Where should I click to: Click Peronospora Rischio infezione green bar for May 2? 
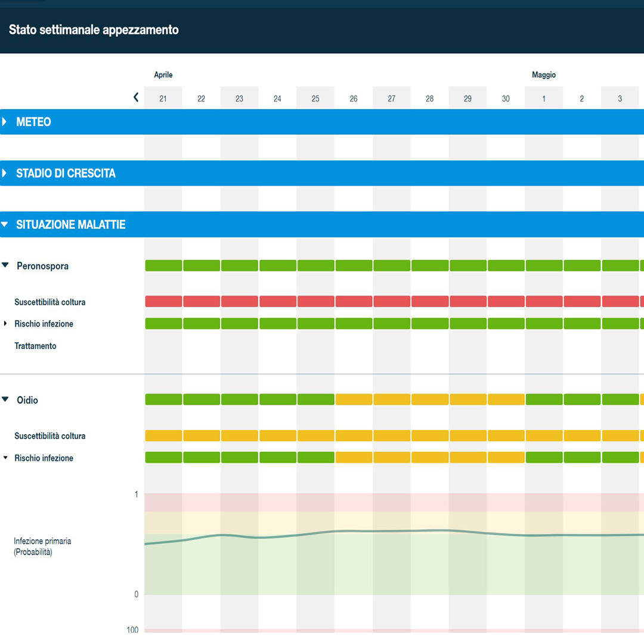click(582, 324)
